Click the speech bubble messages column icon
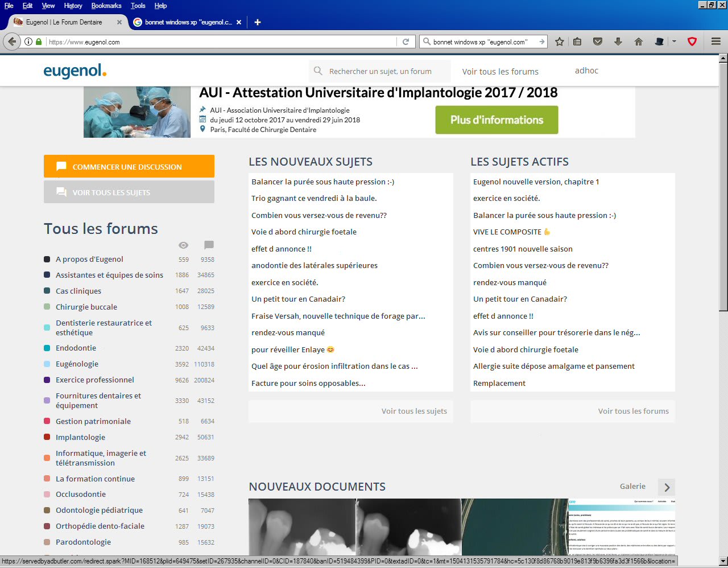 (x=209, y=245)
